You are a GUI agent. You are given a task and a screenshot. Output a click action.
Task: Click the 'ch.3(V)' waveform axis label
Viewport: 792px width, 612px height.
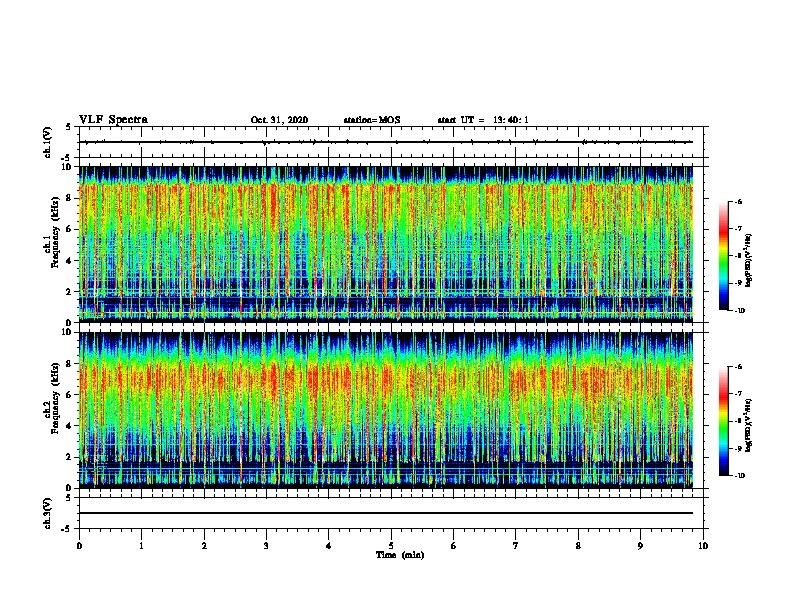(x=48, y=513)
